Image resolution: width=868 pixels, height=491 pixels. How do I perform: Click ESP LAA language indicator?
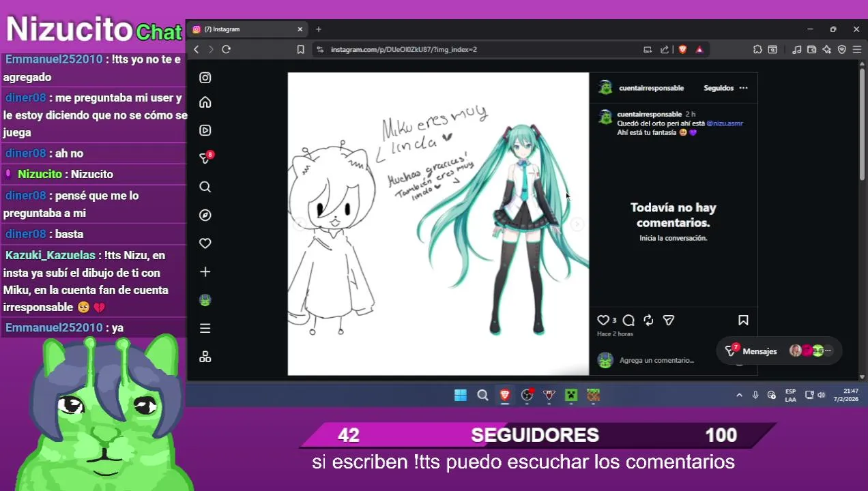tap(790, 396)
